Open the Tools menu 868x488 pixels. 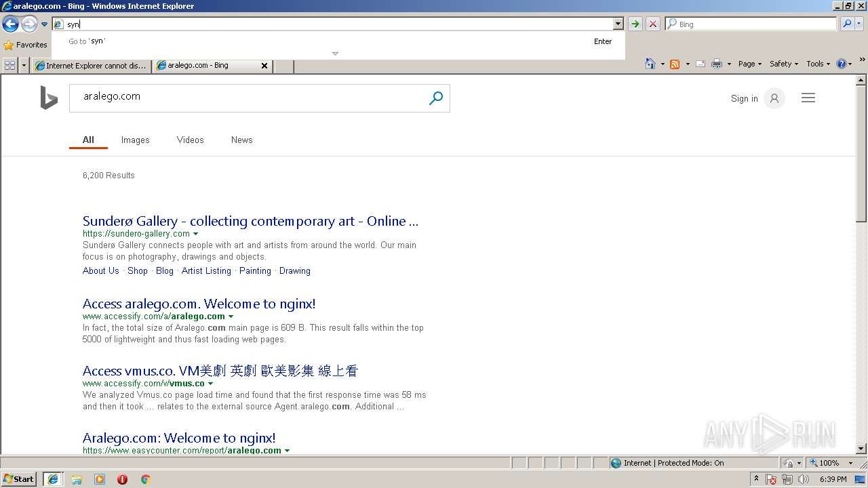(818, 64)
